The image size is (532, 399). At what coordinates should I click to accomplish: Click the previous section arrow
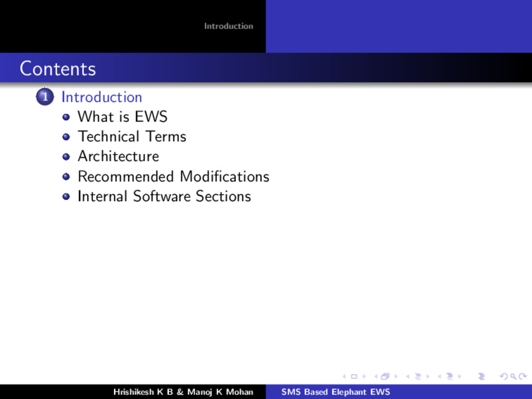click(x=440, y=376)
